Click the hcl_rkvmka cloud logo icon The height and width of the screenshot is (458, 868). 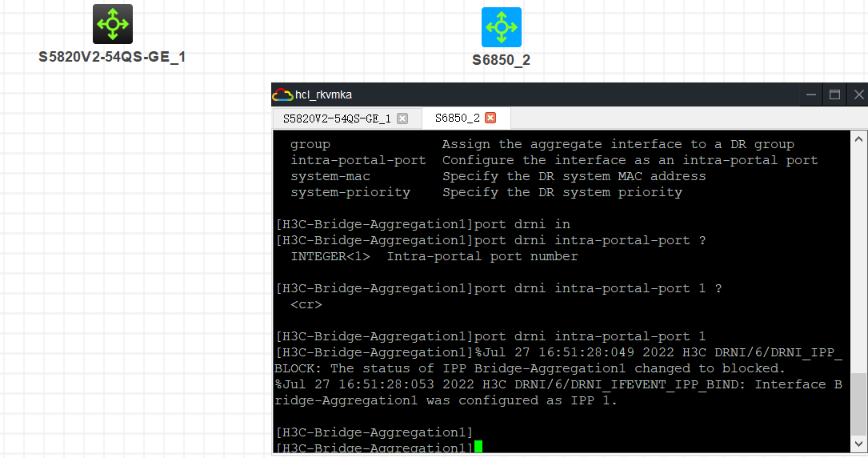tap(282, 94)
